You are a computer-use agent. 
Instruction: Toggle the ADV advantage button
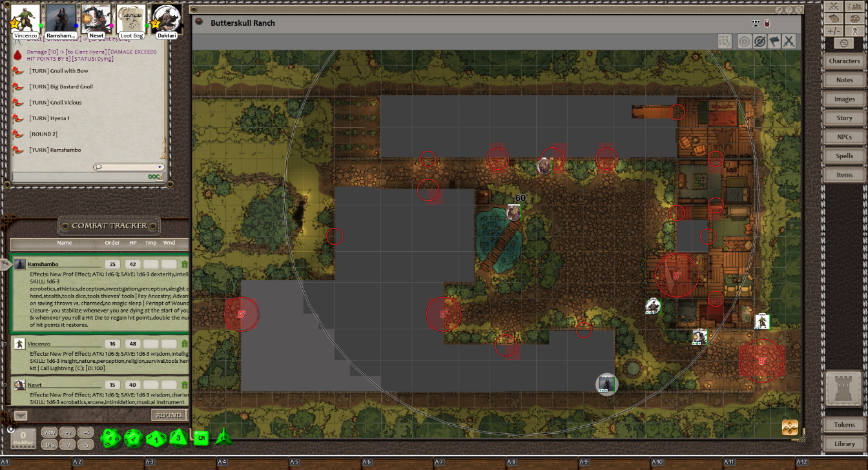pos(49,433)
